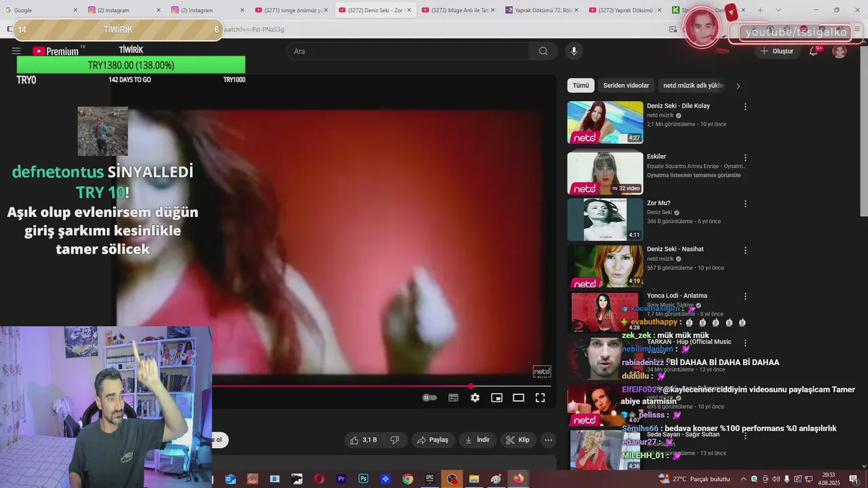The height and width of the screenshot is (488, 868).
Task: Click the İndir download button
Action: click(x=477, y=440)
